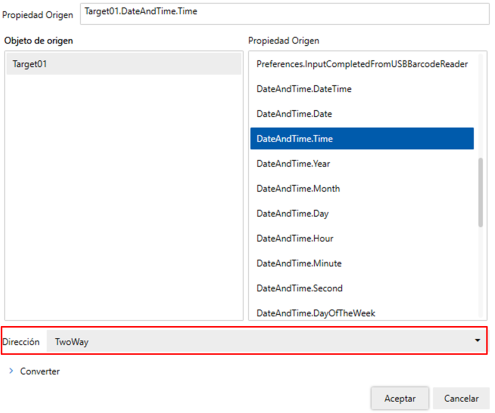Click the Dirección dropdown arrow
Viewport: 495px width, 413px height.
coord(477,340)
